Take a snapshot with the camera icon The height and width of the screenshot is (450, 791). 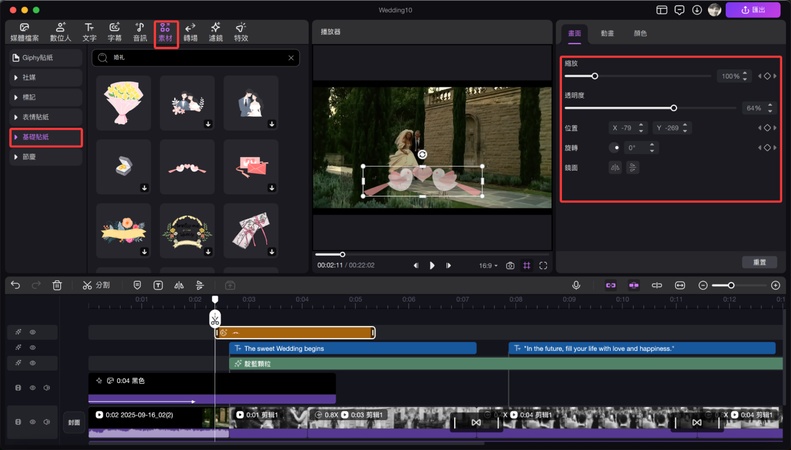(510, 266)
